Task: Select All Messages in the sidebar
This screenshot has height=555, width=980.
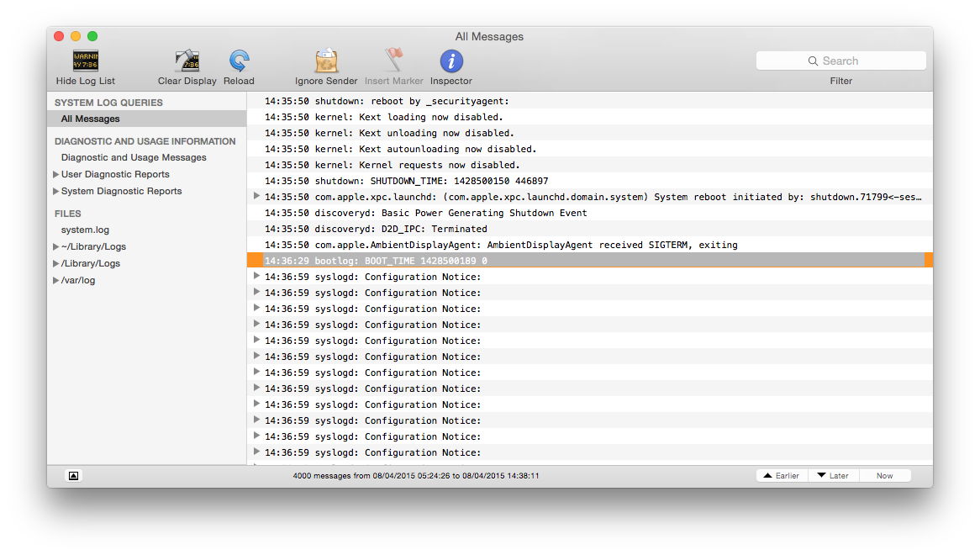Action: coord(91,119)
